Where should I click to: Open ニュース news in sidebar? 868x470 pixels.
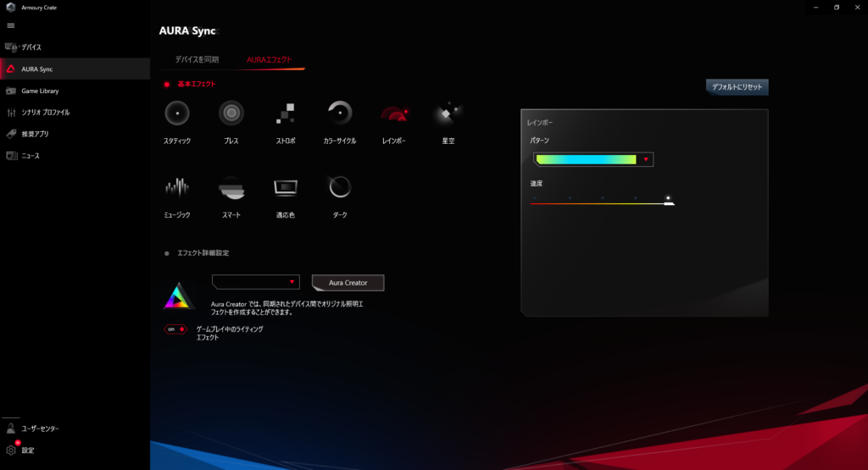click(x=75, y=155)
